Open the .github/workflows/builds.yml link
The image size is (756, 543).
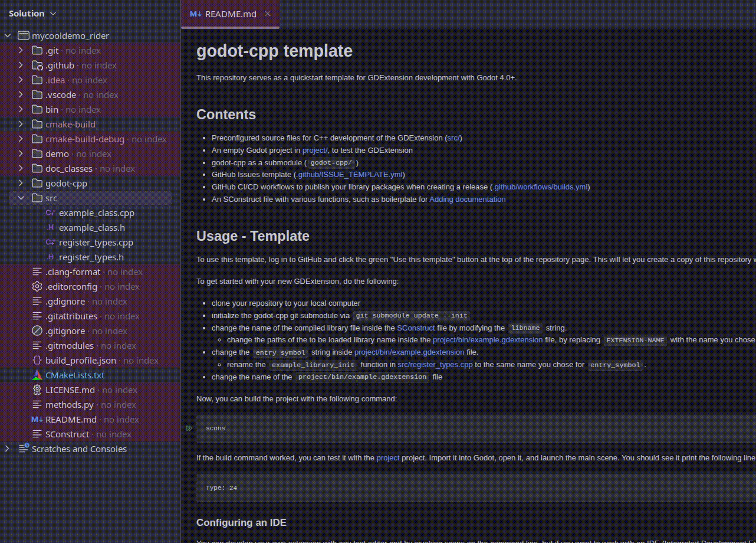(540, 187)
